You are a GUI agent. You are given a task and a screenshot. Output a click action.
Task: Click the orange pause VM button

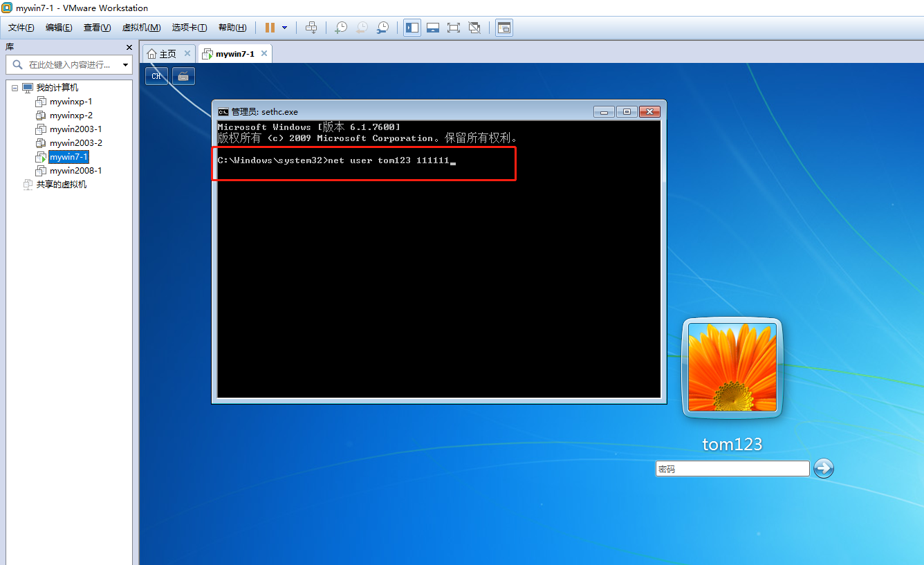point(270,28)
